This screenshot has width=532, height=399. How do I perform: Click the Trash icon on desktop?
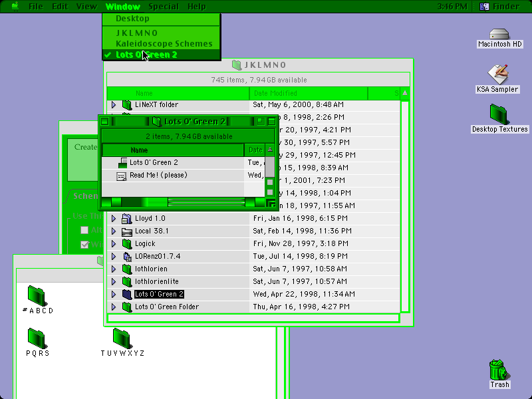498,370
